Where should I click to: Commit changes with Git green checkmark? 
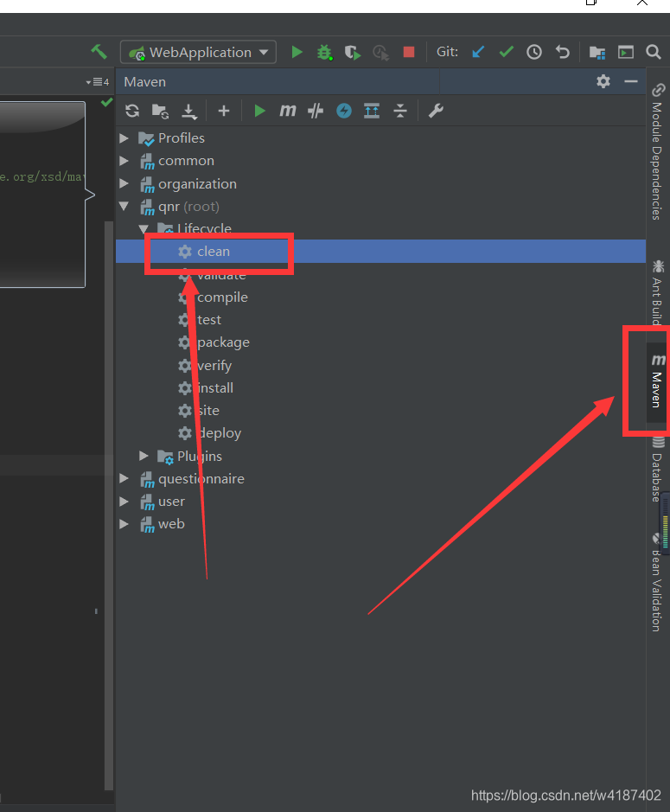506,52
